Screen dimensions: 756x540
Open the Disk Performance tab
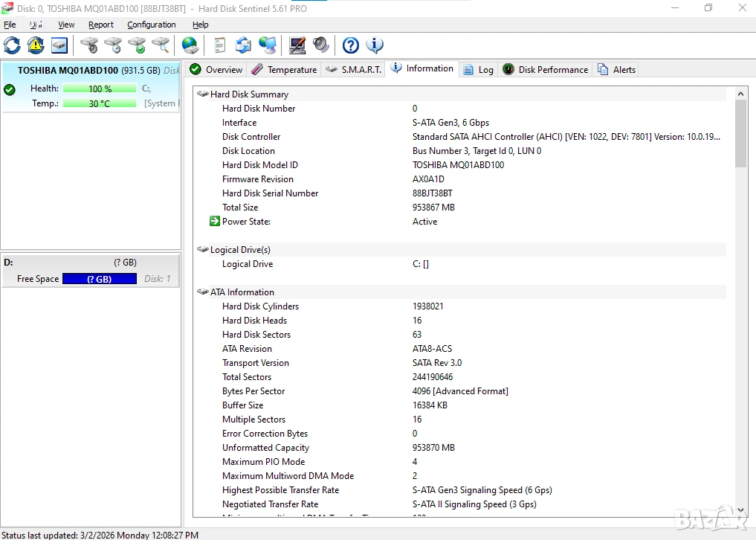click(x=546, y=70)
